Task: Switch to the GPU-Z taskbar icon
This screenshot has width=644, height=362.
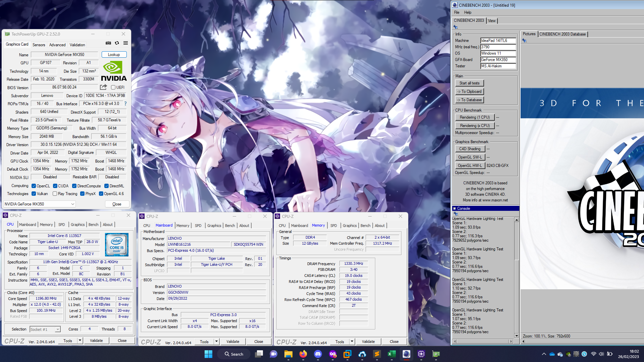Action: (436, 354)
